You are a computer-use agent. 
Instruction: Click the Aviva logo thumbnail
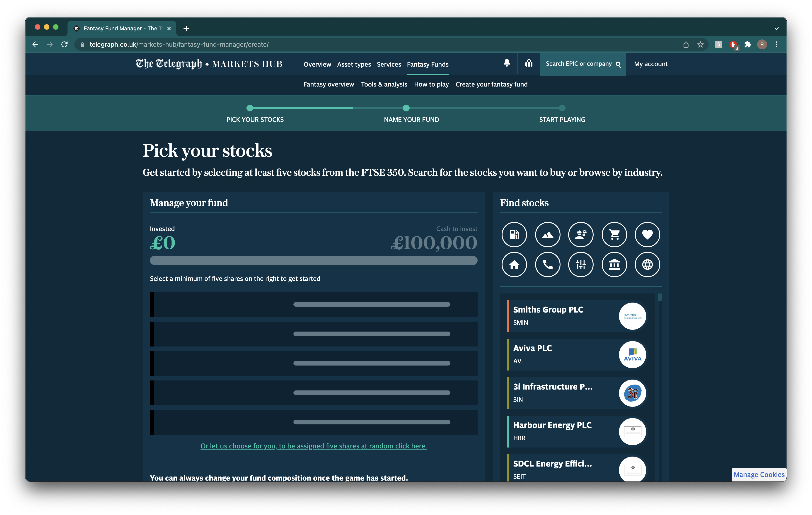[x=632, y=355]
